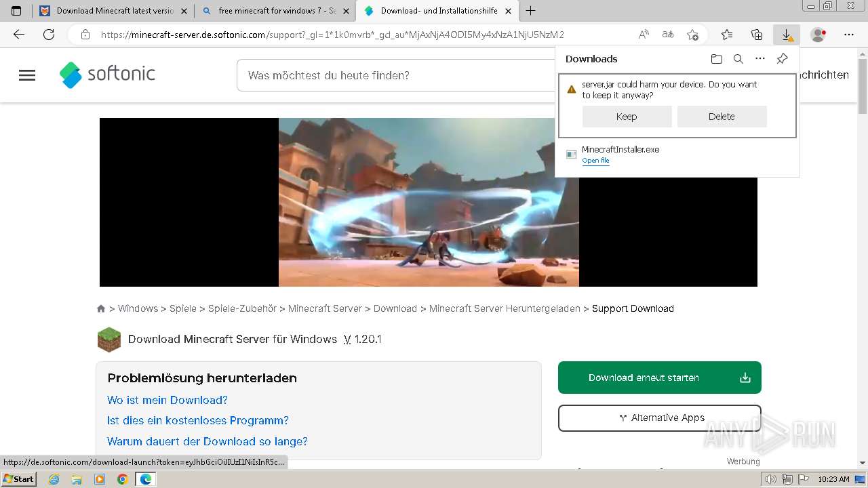868x488 pixels.
Task: Go to home breadcrumb icon
Action: [x=101, y=308]
